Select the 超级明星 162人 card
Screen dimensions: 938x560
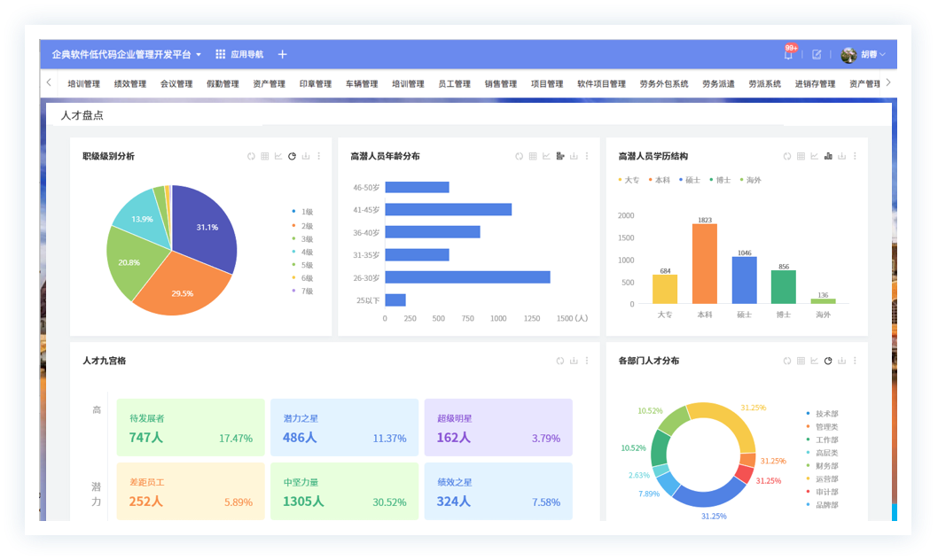pyautogui.click(x=497, y=428)
